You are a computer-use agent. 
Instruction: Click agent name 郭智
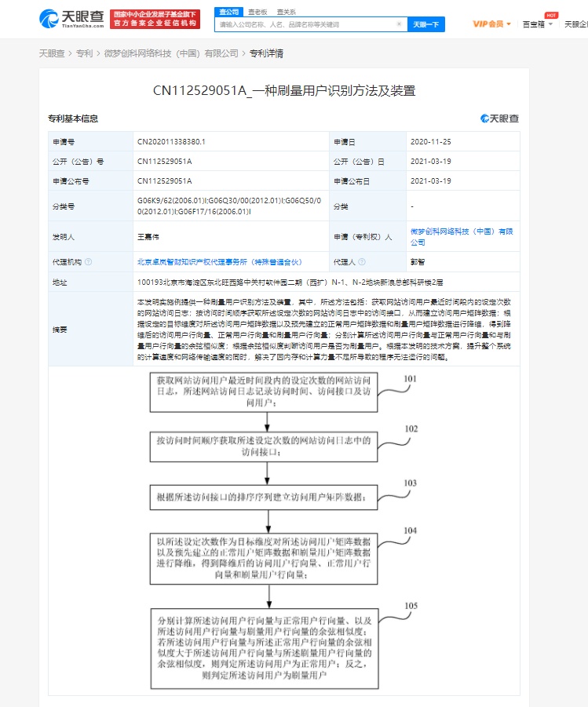tap(418, 262)
